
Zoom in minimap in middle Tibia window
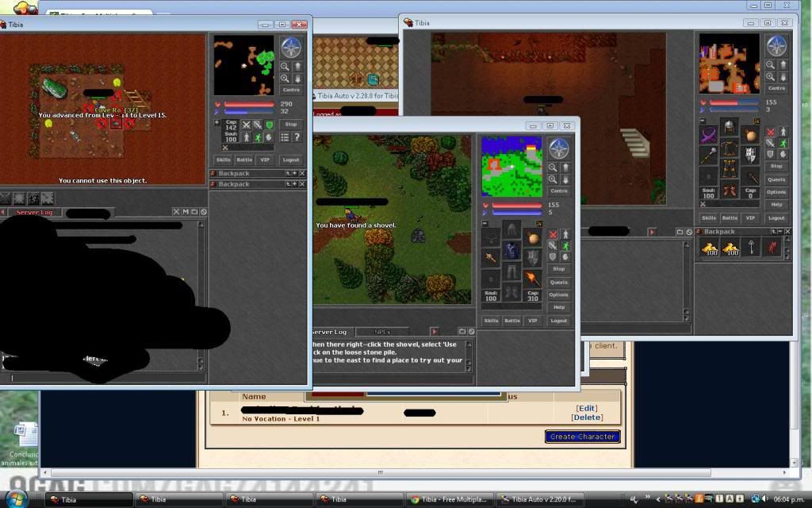[553, 179]
